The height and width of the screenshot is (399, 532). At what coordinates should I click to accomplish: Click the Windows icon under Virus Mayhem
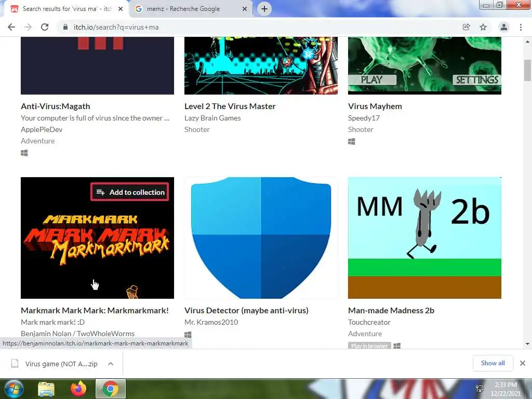[x=352, y=141]
